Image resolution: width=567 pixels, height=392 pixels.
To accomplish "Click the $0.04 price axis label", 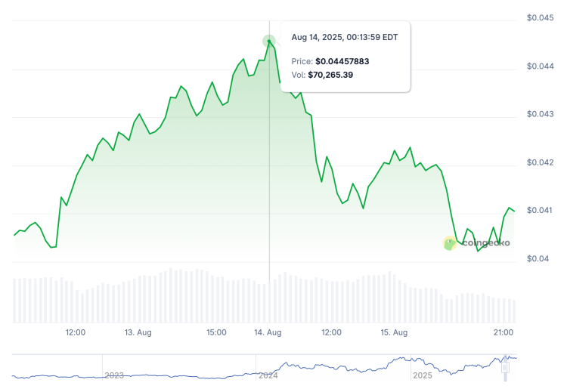I will tap(538, 258).
